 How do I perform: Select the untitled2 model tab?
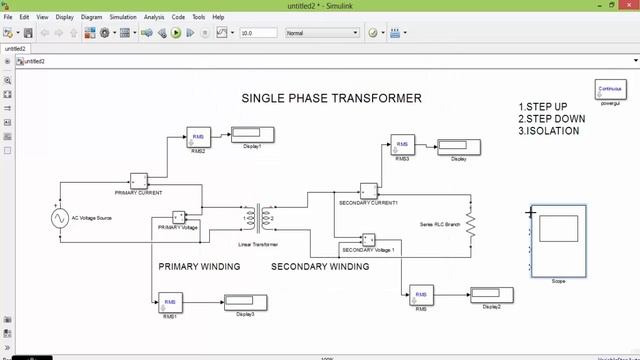click(15, 49)
